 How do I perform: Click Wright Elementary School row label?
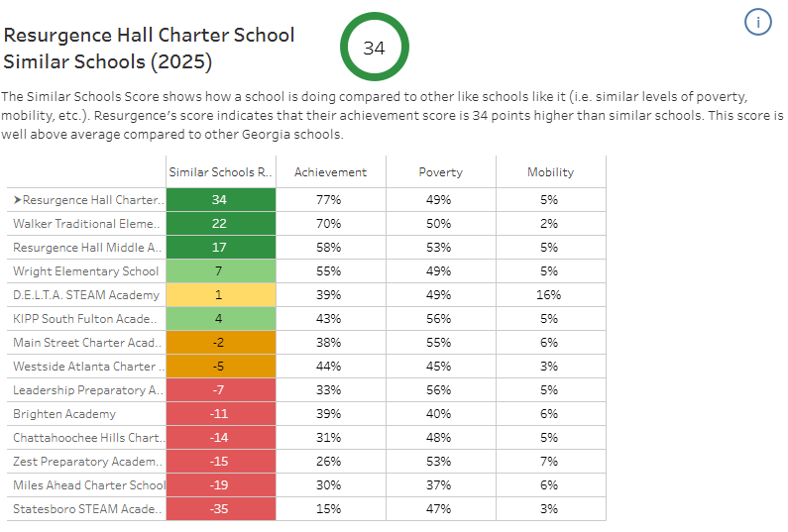point(86,271)
